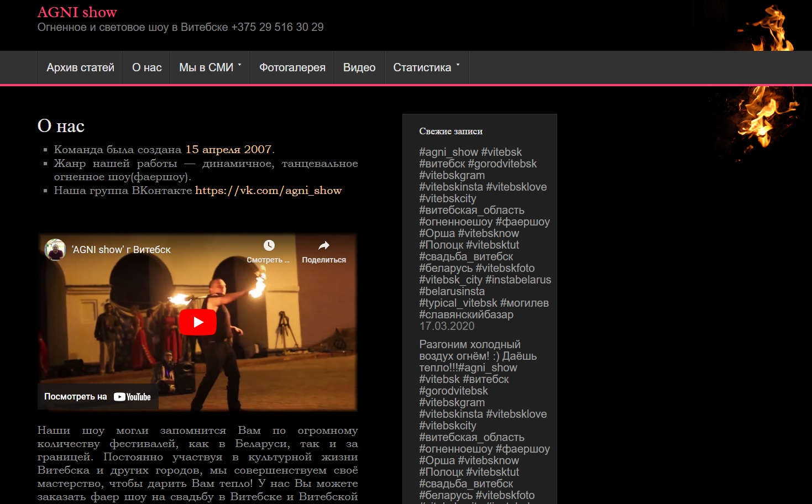Click the 'Свежие записи' sidebar heading
Image resolution: width=812 pixels, height=504 pixels.
click(x=451, y=132)
